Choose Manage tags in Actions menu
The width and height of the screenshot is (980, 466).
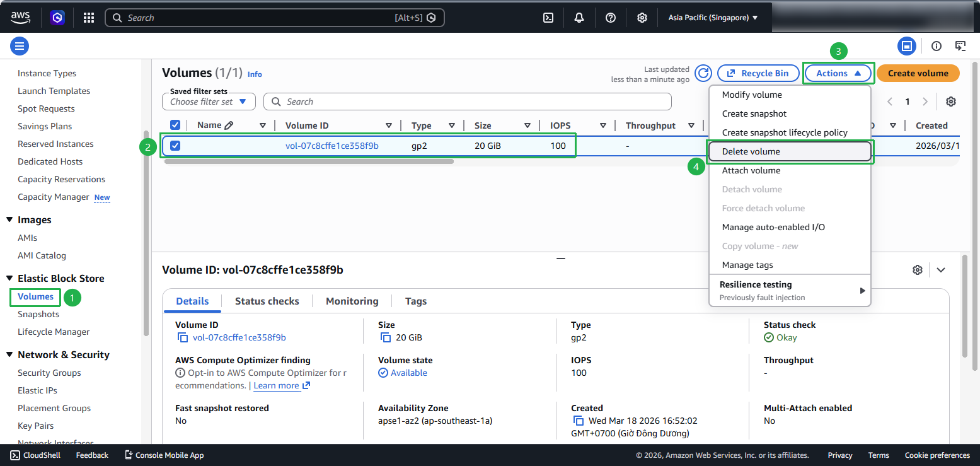(x=790, y=265)
